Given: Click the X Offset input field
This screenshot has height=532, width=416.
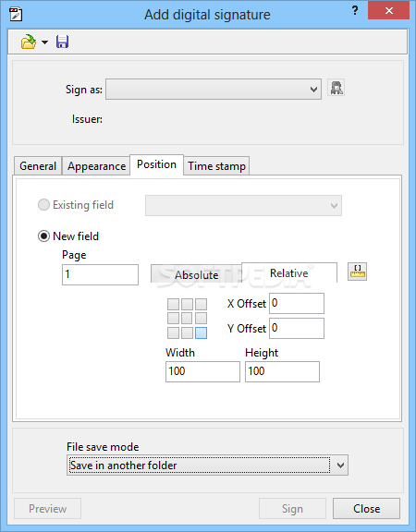Looking at the screenshot, I should click(x=297, y=303).
